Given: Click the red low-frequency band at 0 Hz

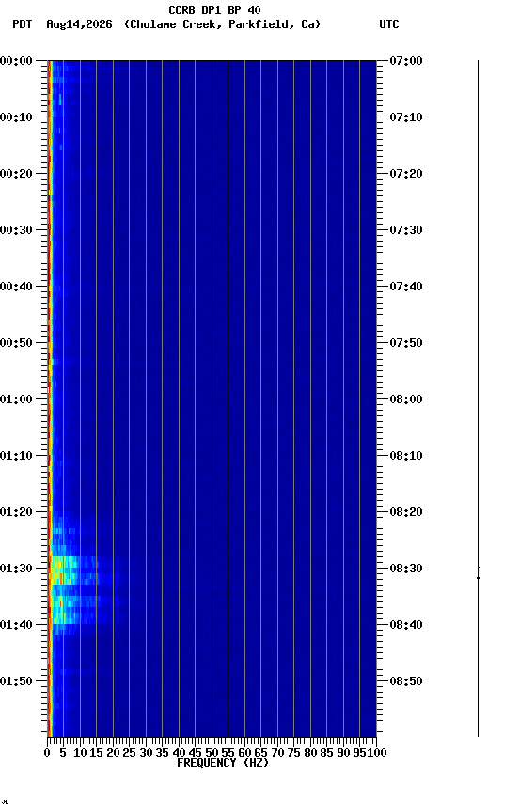Looking at the screenshot, I should point(49,398).
